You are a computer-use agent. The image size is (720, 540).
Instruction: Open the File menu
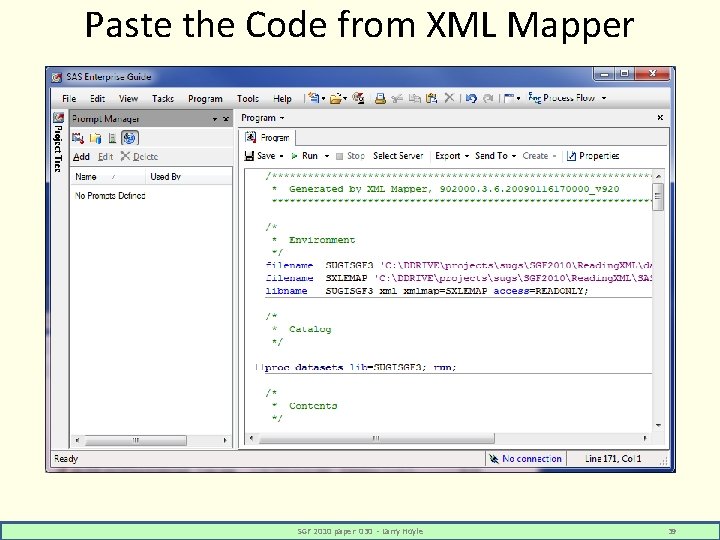(69, 98)
